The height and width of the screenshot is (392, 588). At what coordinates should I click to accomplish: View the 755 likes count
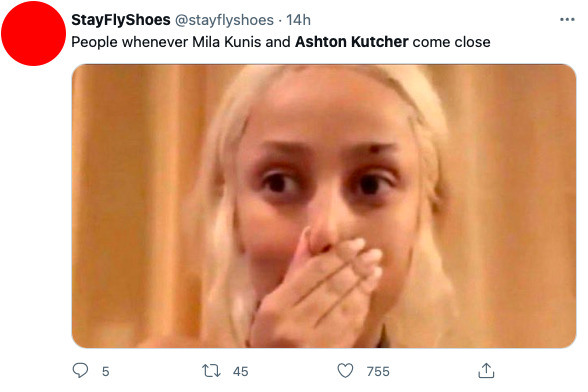378,371
